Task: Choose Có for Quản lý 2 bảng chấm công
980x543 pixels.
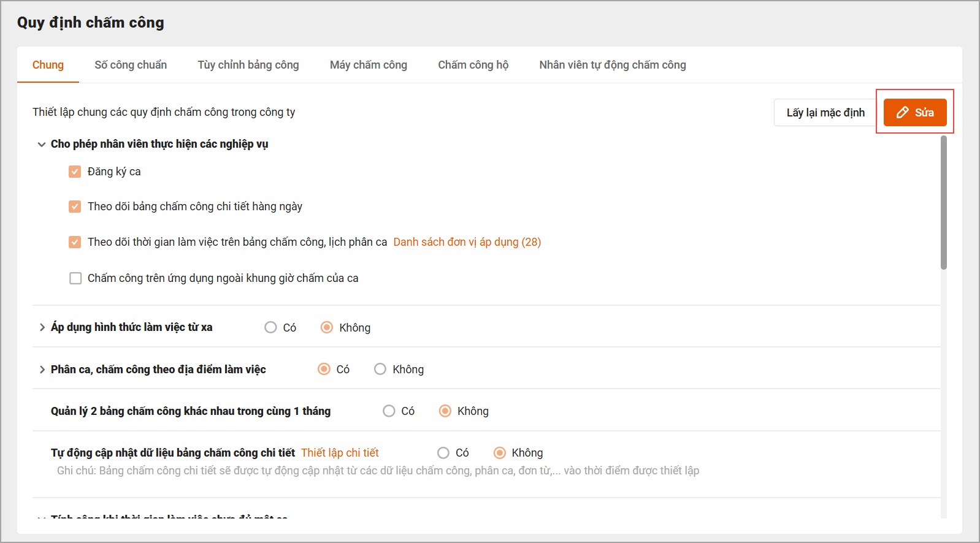Action: point(389,411)
